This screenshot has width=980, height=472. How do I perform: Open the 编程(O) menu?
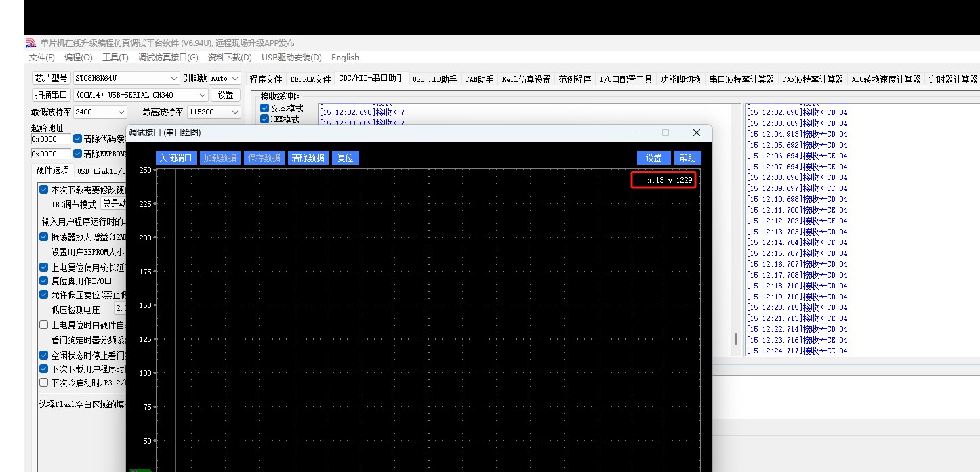(x=79, y=58)
